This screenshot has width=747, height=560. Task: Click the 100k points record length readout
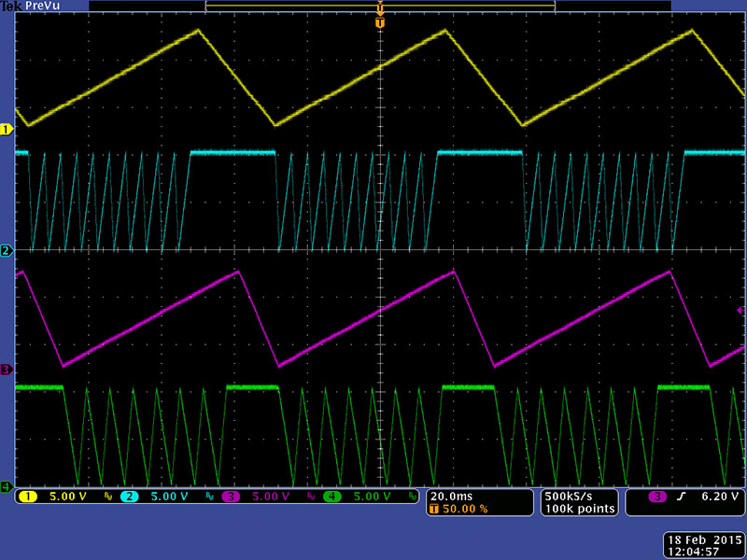pyautogui.click(x=580, y=509)
